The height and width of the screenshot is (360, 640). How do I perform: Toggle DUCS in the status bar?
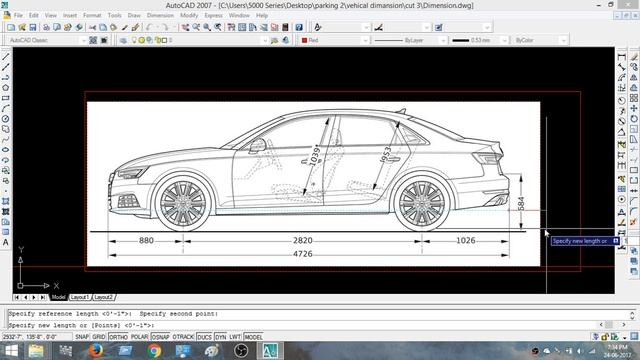pos(204,337)
